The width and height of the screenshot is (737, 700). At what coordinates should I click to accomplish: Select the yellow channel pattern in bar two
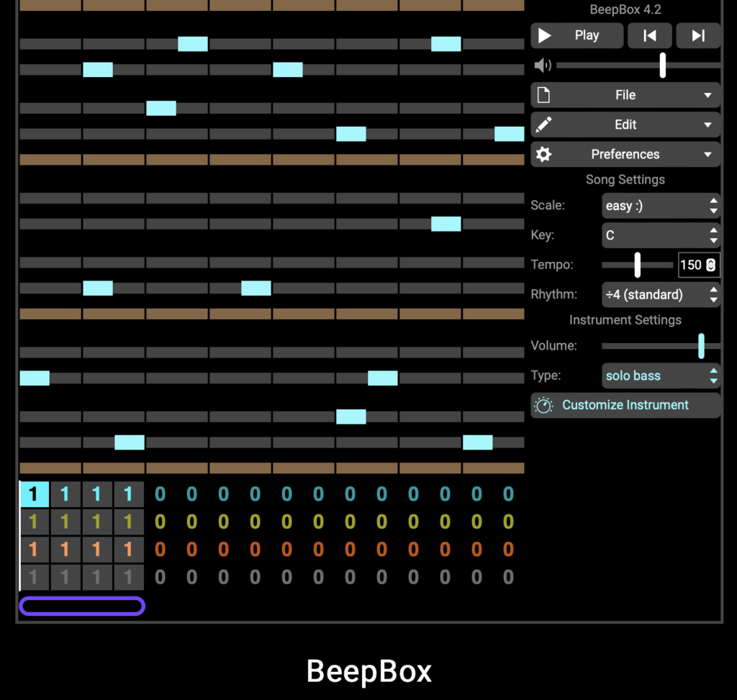(65, 522)
